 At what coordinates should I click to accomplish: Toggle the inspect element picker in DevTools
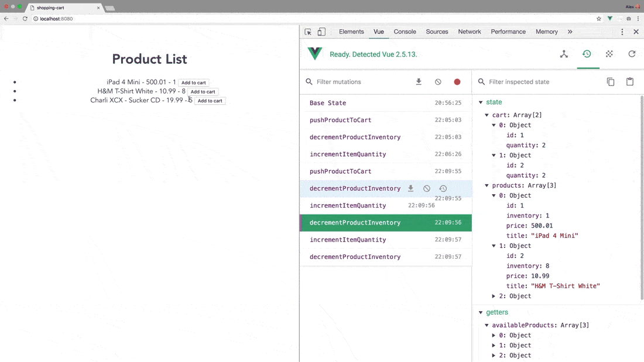[x=309, y=32]
